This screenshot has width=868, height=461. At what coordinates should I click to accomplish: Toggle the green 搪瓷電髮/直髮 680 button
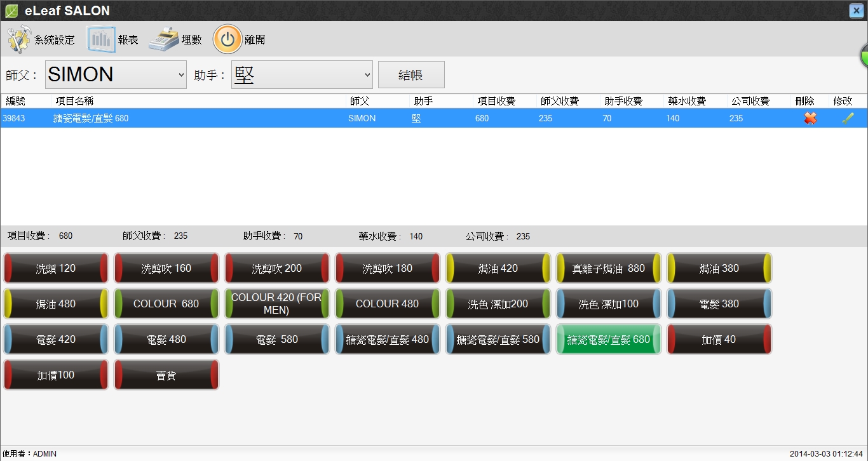609,340
